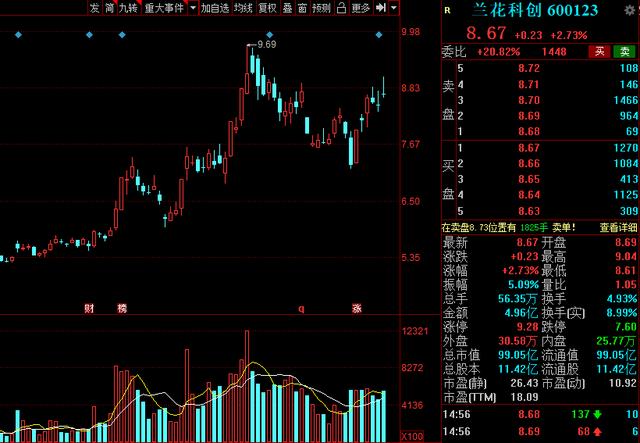Select sell level 1 price 8.68
The height and width of the screenshot is (443, 640).
coord(529,131)
